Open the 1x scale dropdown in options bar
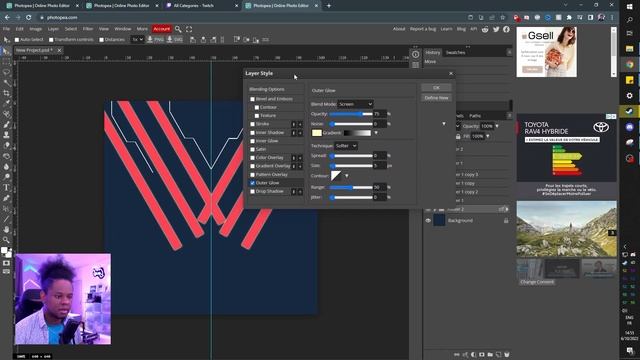This screenshot has height=360, width=640. click(138, 40)
